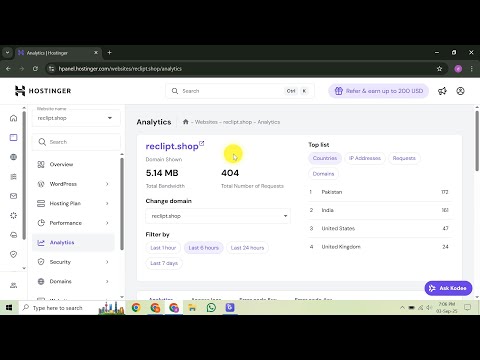Open the Chrome profile avatar
The height and width of the screenshot is (360, 480).
(x=458, y=69)
